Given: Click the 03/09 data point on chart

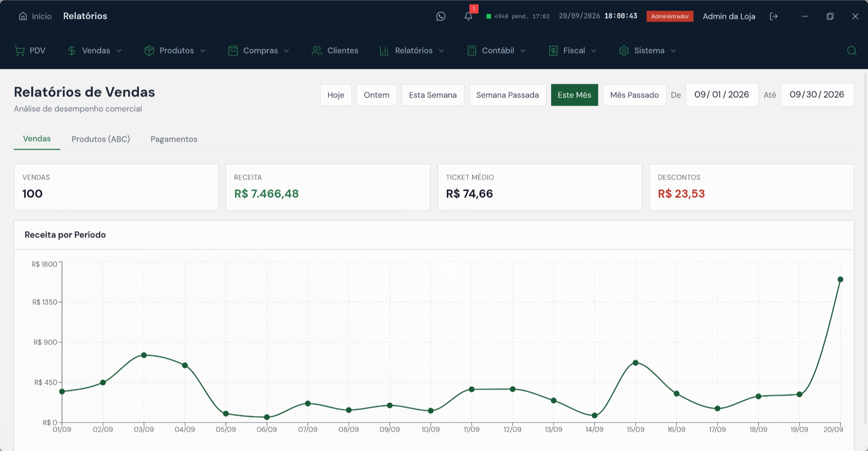Looking at the screenshot, I should 144,355.
